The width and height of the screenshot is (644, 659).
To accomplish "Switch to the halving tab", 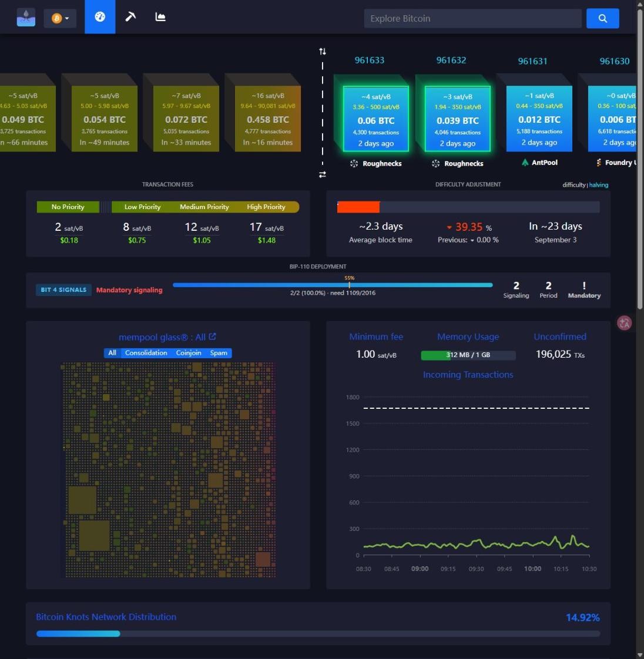I will click(x=599, y=185).
